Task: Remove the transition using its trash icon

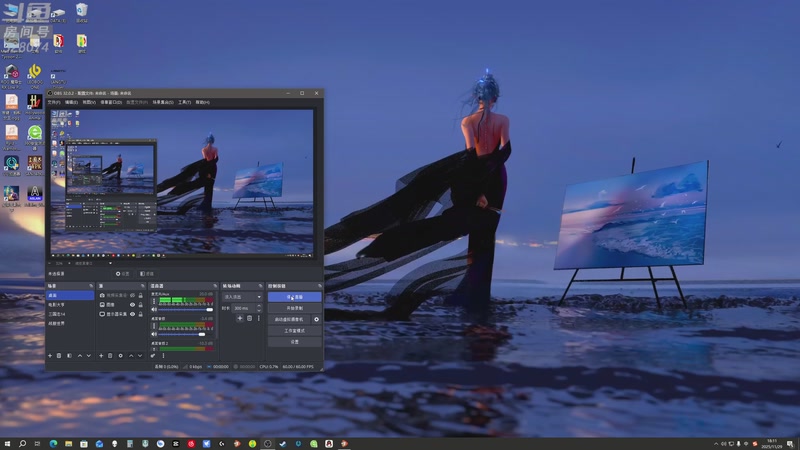Action: point(249,318)
